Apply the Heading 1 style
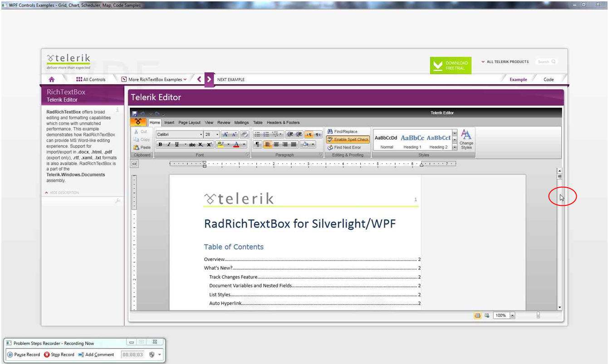The width and height of the screenshot is (608, 364). tap(412, 141)
